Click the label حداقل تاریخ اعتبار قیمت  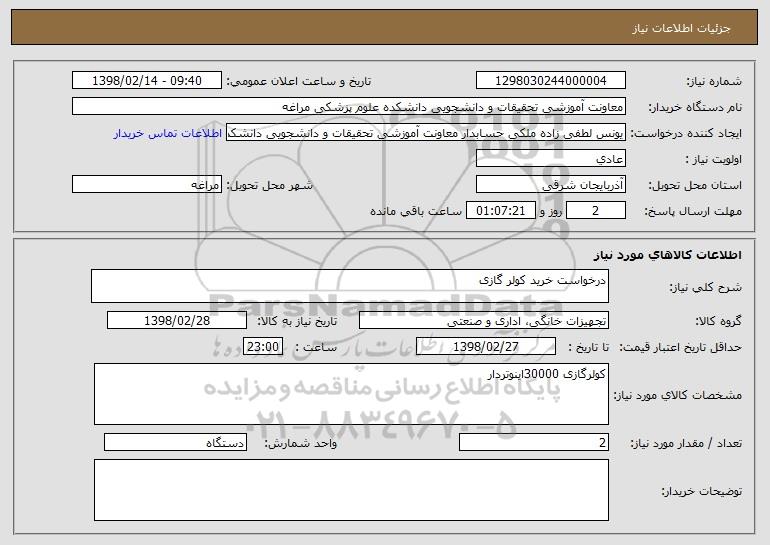point(681,348)
